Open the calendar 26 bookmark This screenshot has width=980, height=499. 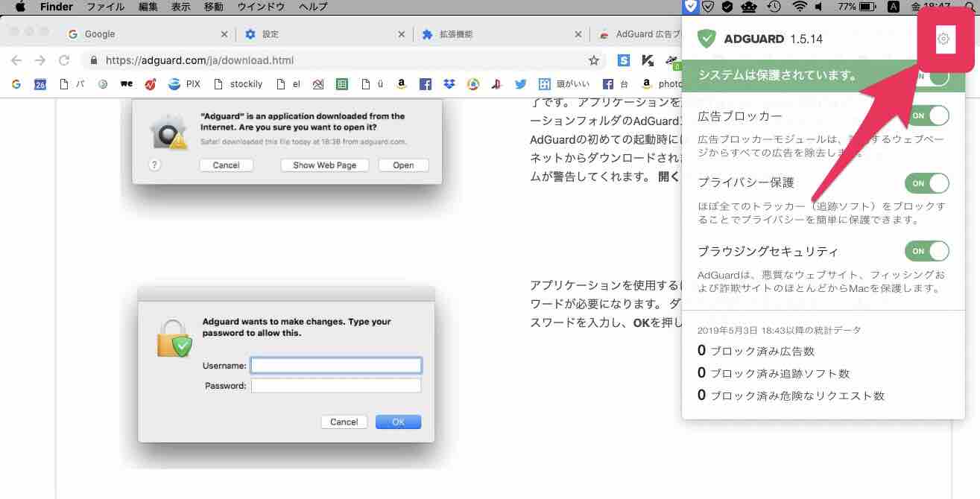[x=40, y=84]
